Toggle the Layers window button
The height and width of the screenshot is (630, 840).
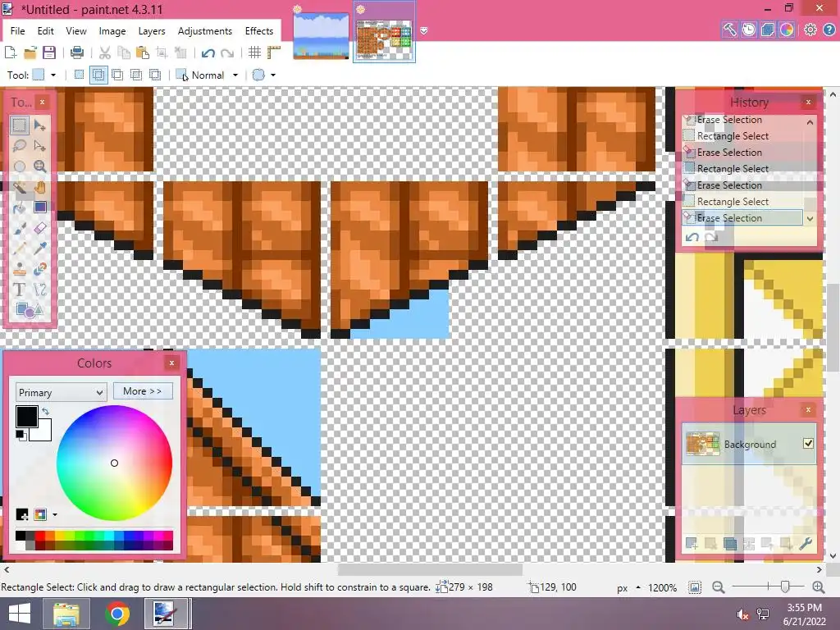[x=768, y=30]
